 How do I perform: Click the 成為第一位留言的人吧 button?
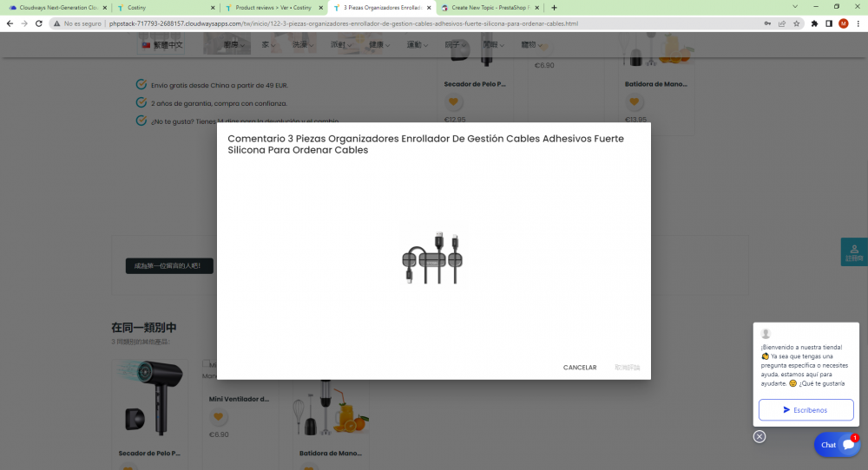tap(169, 266)
